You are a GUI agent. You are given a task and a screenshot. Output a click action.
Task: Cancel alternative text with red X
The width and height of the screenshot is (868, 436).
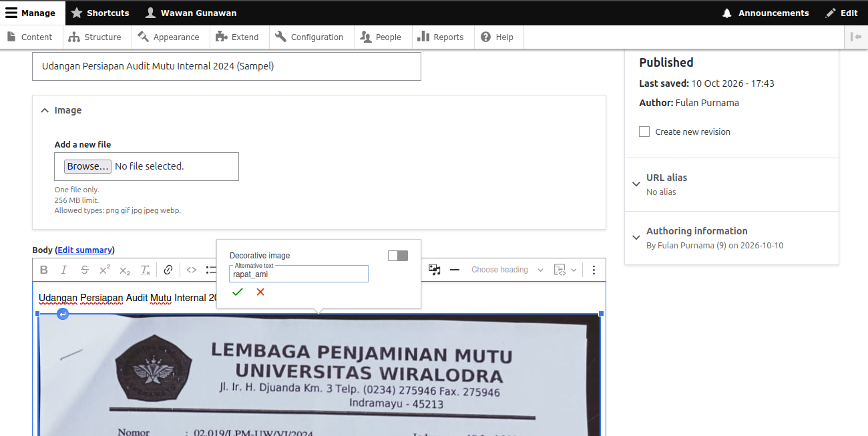(x=260, y=292)
